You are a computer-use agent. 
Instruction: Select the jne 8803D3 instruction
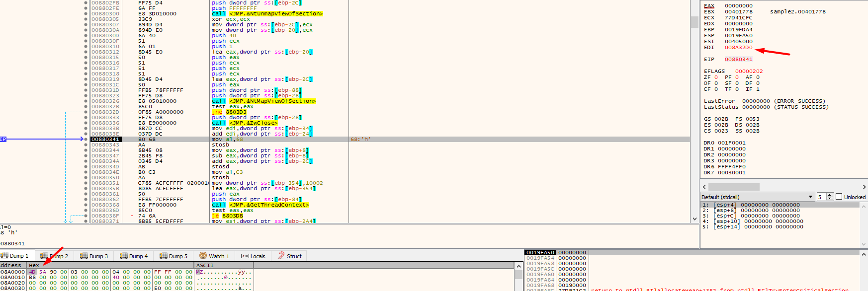tap(229, 112)
